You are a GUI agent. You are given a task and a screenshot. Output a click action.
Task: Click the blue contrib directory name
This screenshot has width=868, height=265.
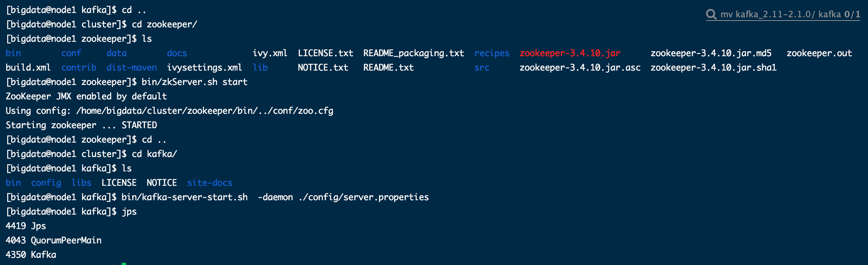[78, 68]
